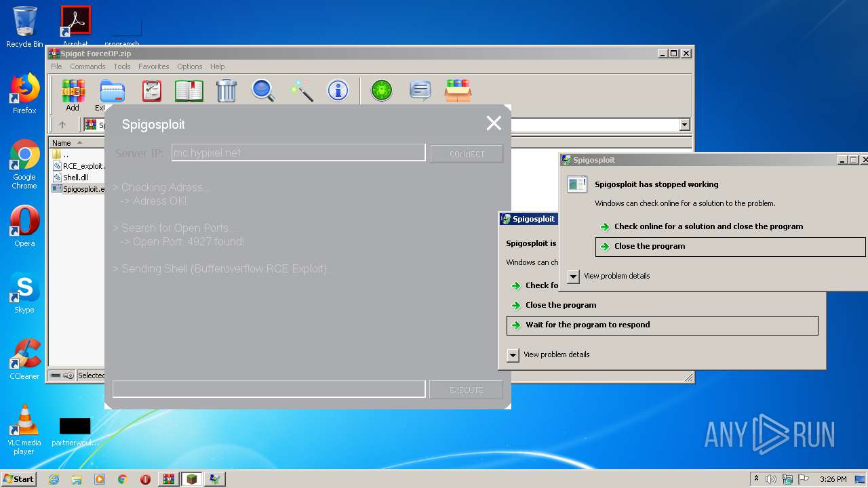Open Recycle Bin desktop icon
This screenshot has width=868, height=488.
pyautogui.click(x=24, y=27)
